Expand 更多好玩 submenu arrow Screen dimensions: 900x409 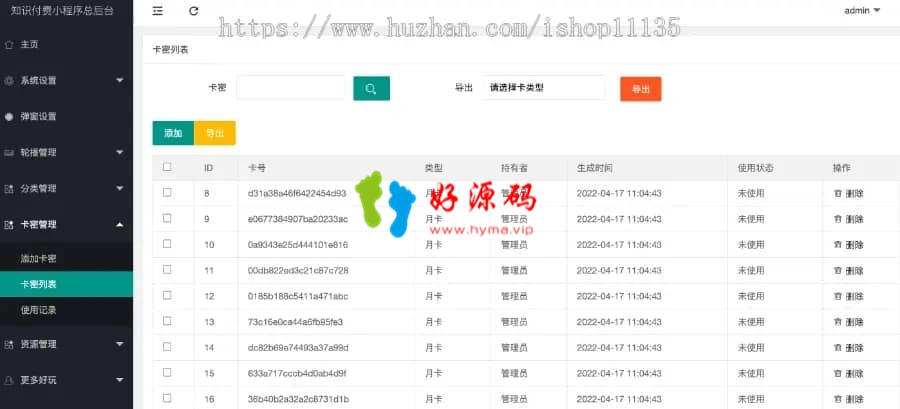coord(119,380)
